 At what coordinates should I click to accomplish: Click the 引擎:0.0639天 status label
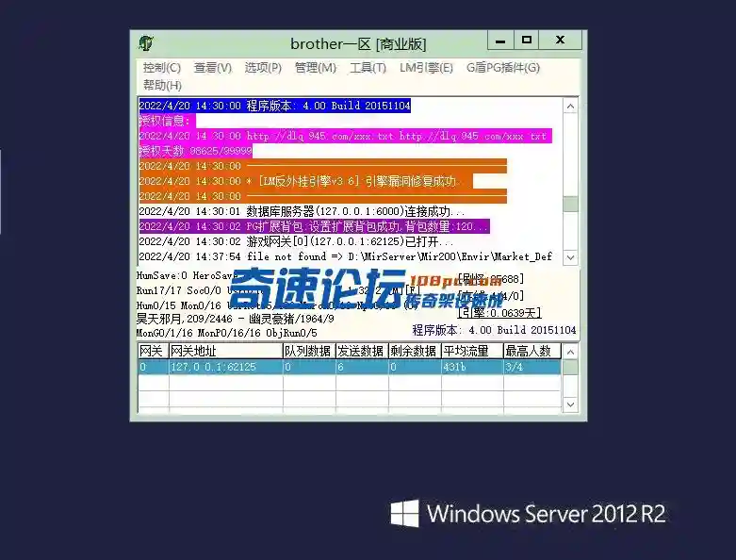tap(499, 313)
